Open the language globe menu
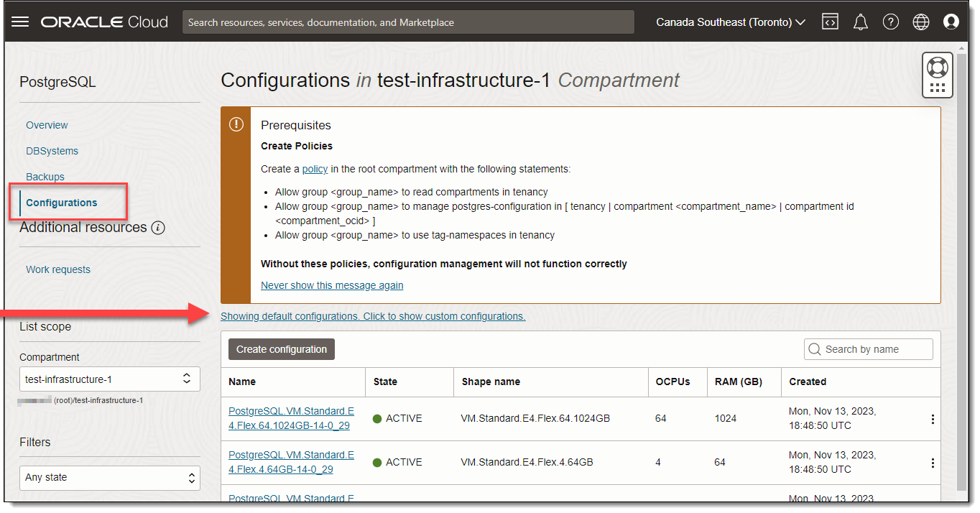Screen dimensions: 980x513 coord(921,22)
